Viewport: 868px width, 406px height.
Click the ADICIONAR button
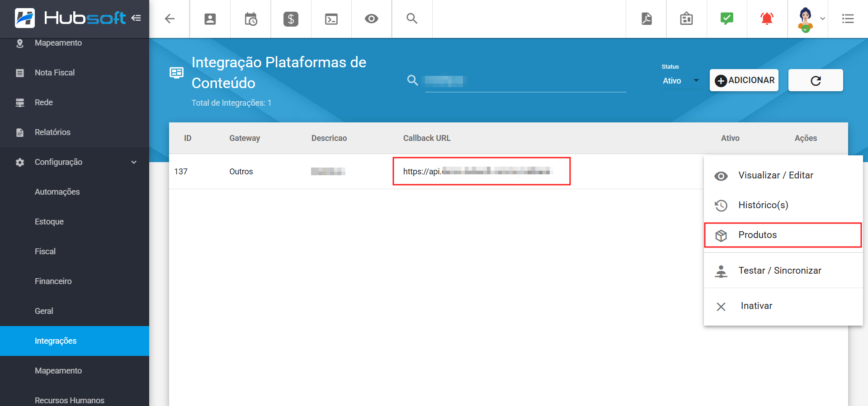tap(744, 80)
